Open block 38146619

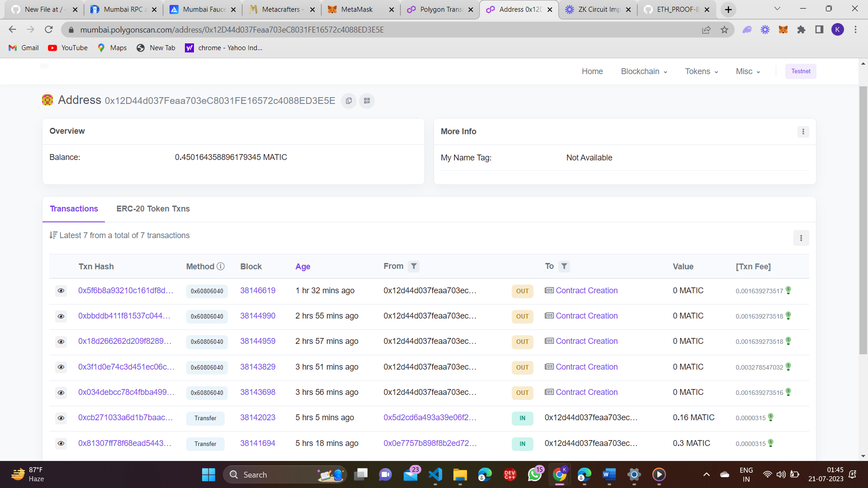click(258, 291)
